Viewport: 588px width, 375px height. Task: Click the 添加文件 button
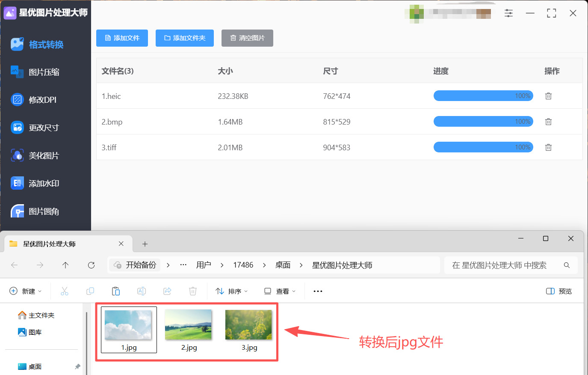point(122,38)
